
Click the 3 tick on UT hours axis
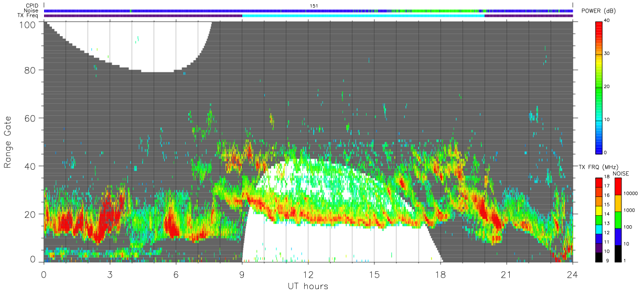click(110, 274)
